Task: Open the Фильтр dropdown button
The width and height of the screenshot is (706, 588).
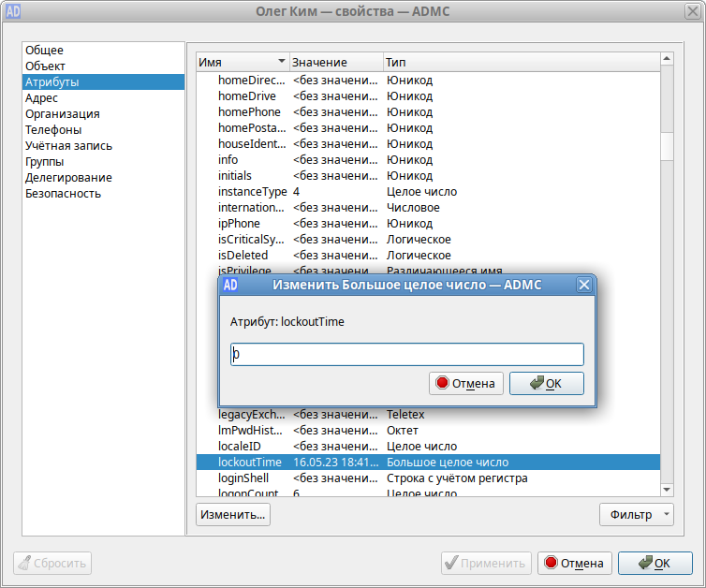Action: click(x=636, y=514)
